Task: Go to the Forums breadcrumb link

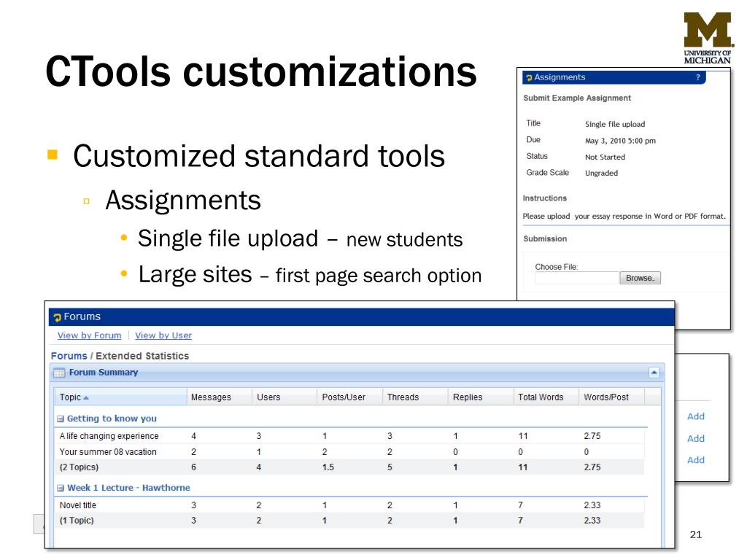Action: (x=69, y=356)
